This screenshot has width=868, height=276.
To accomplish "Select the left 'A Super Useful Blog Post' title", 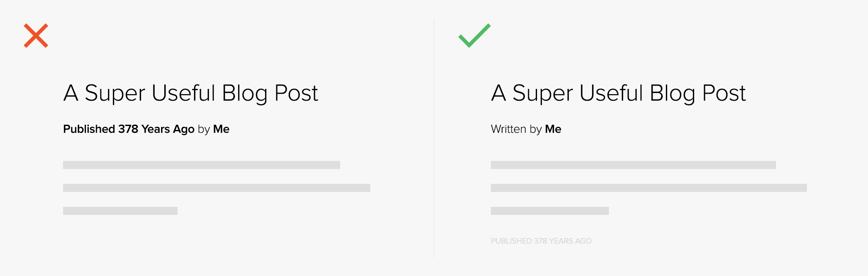I will click(x=191, y=93).
